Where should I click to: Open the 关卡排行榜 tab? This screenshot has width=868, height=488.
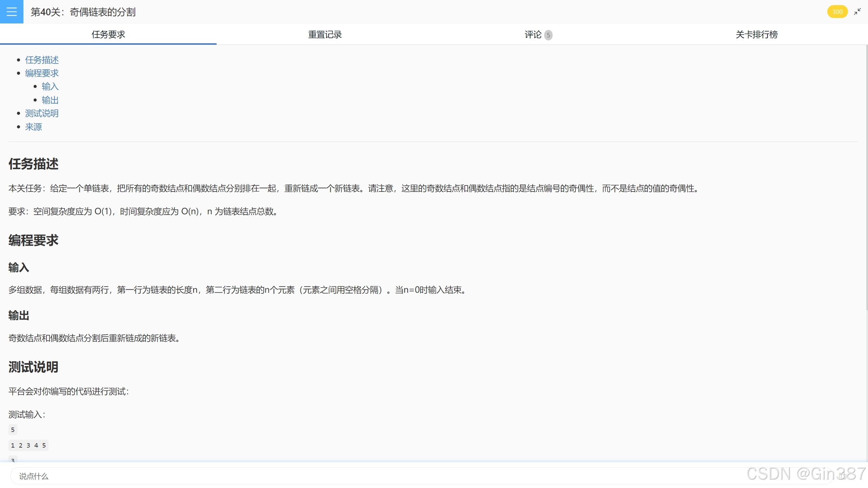click(756, 34)
